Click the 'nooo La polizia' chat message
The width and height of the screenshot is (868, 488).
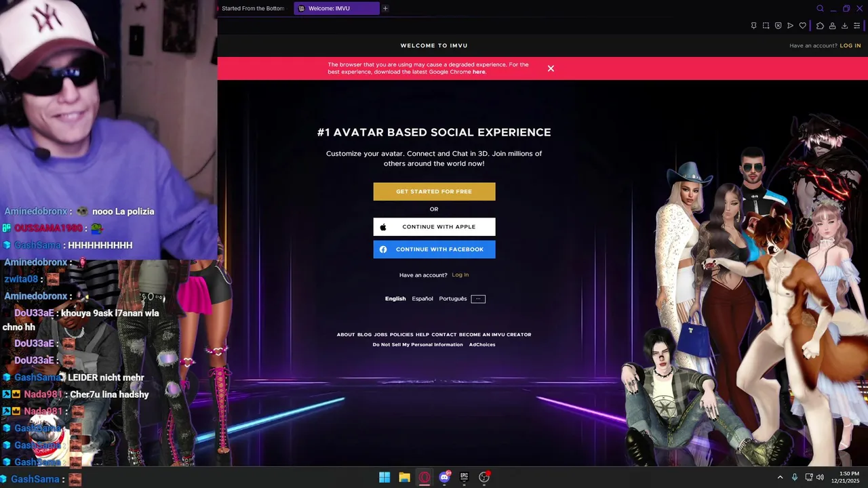pyautogui.click(x=123, y=211)
